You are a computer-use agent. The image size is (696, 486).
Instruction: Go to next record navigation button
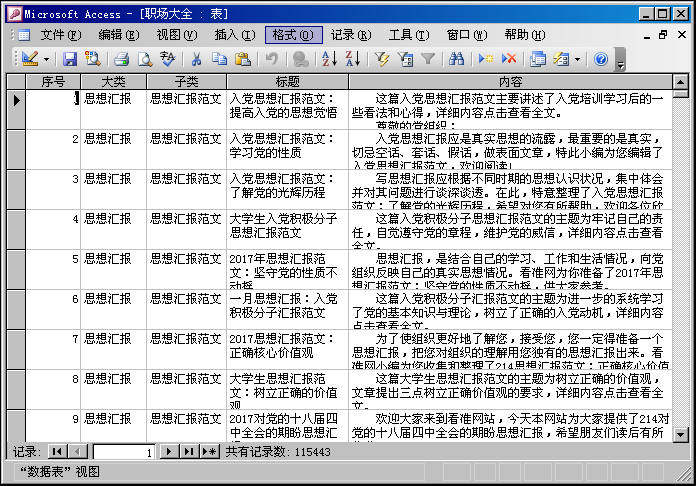tap(169, 452)
